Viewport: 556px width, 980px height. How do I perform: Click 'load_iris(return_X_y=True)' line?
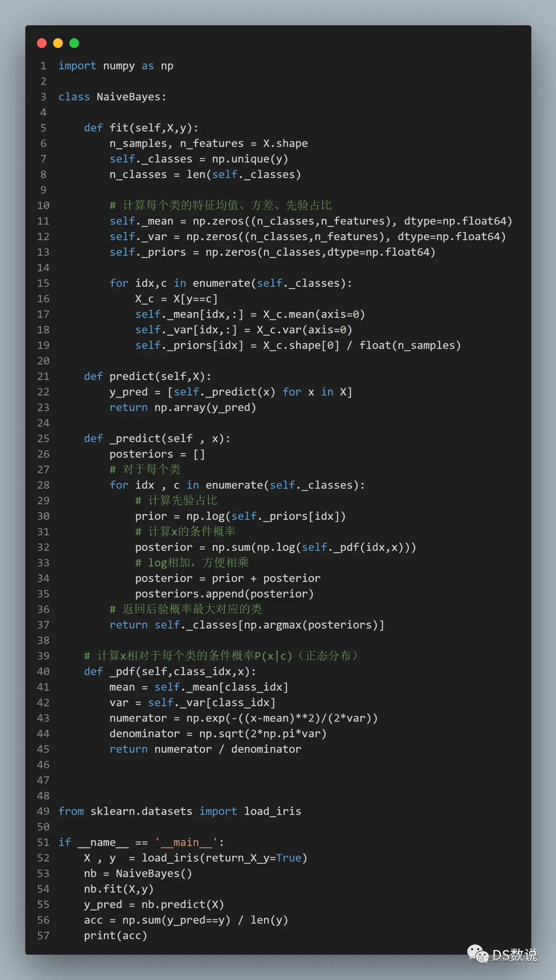pos(196,858)
